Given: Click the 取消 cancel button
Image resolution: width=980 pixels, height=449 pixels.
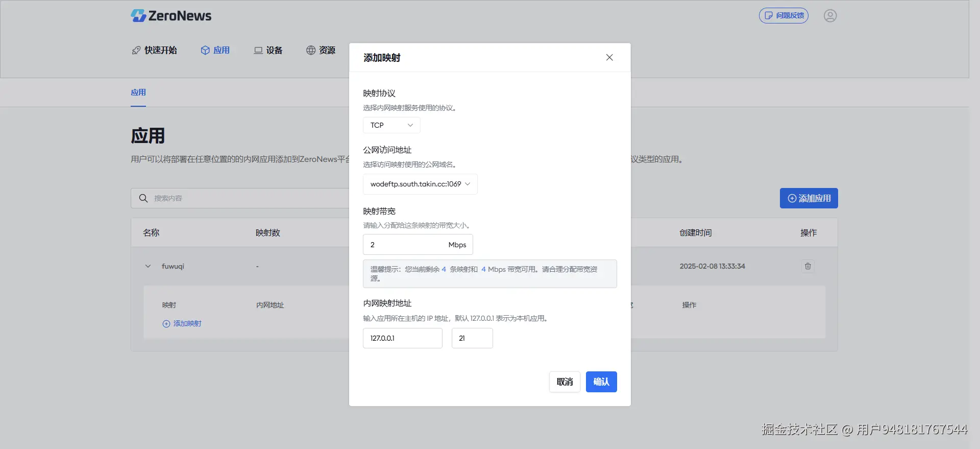Looking at the screenshot, I should (x=565, y=382).
